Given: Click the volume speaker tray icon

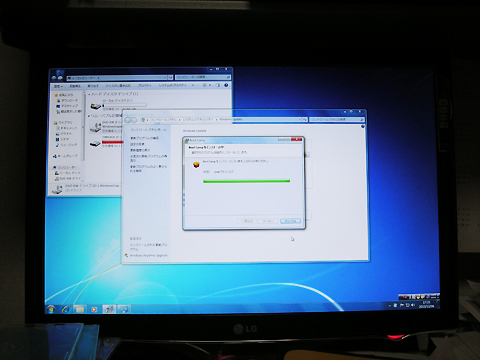Looking at the screenshot, I should 413,305.
